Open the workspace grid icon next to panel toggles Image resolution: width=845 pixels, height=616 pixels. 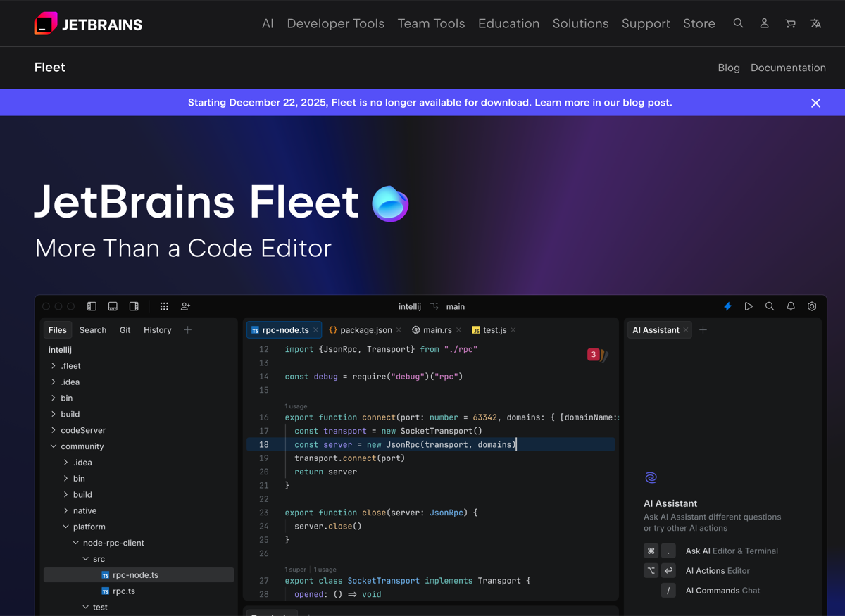tap(164, 306)
